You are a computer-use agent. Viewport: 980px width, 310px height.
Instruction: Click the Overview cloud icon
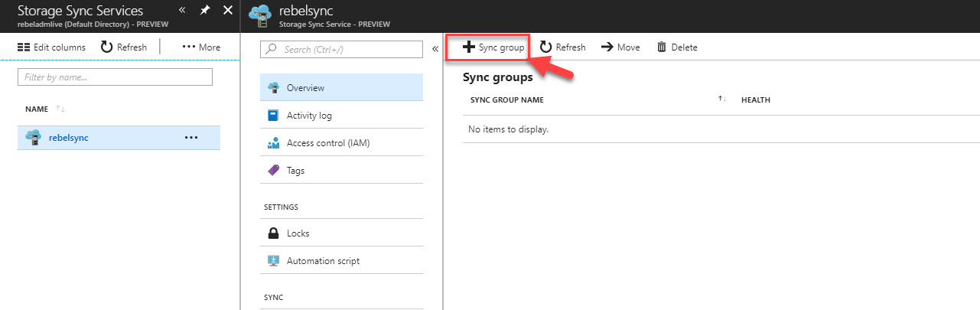273,87
